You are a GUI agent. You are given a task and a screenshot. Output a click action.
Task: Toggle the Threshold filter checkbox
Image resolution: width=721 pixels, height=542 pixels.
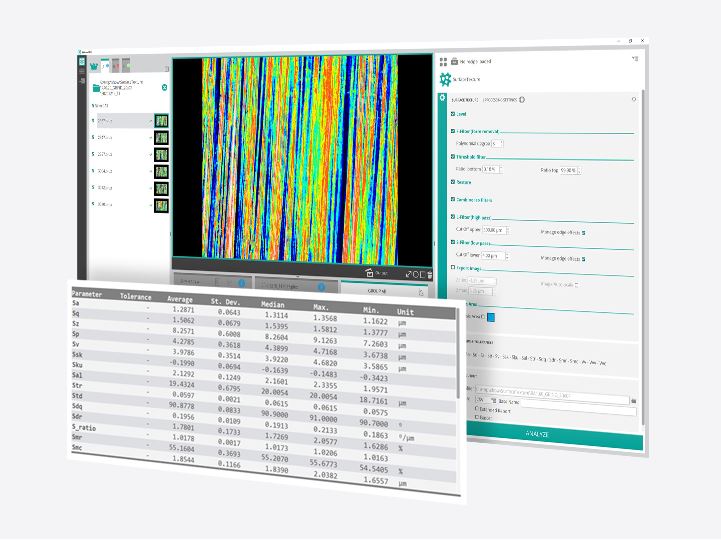pyautogui.click(x=453, y=156)
